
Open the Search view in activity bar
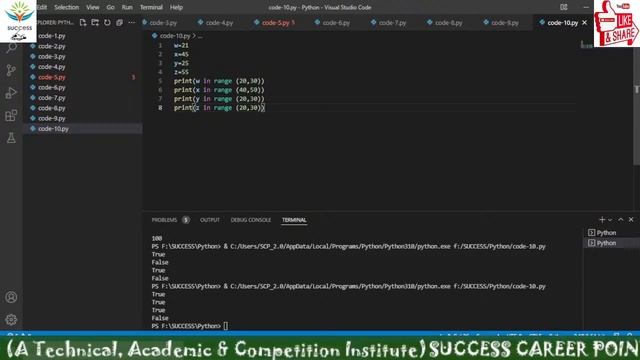(11, 48)
